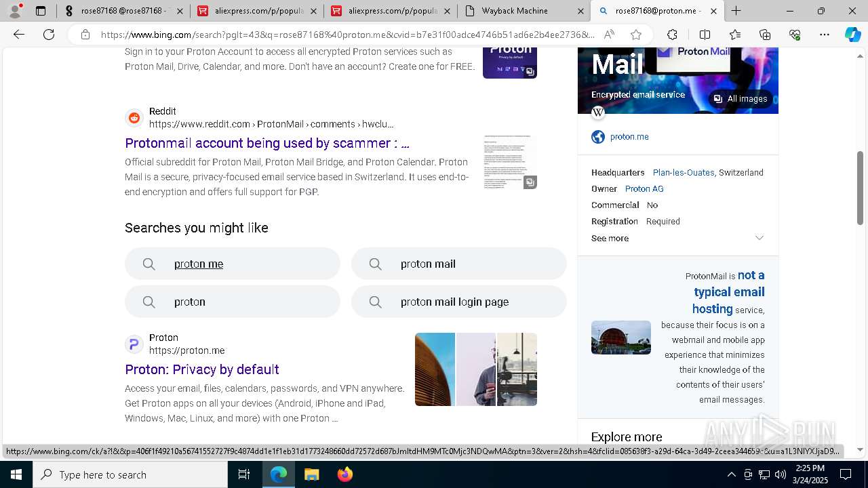
Task: Switch to the Wayback Machine tab
Action: [522, 11]
